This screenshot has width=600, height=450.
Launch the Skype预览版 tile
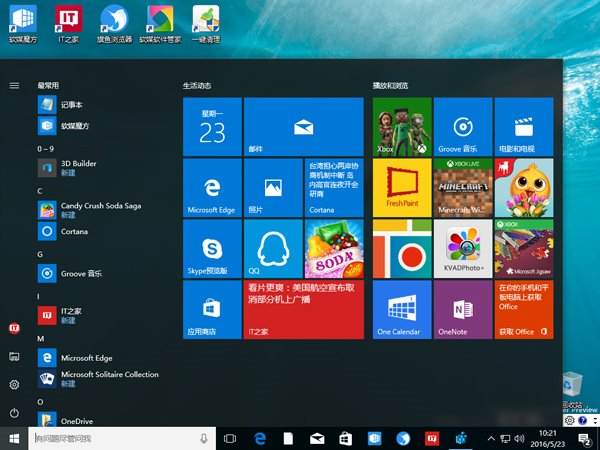click(x=212, y=248)
